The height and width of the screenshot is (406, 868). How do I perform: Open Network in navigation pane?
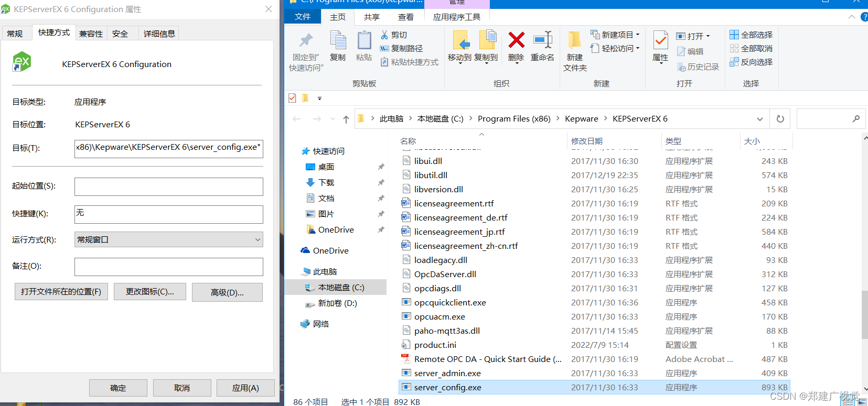click(x=315, y=324)
